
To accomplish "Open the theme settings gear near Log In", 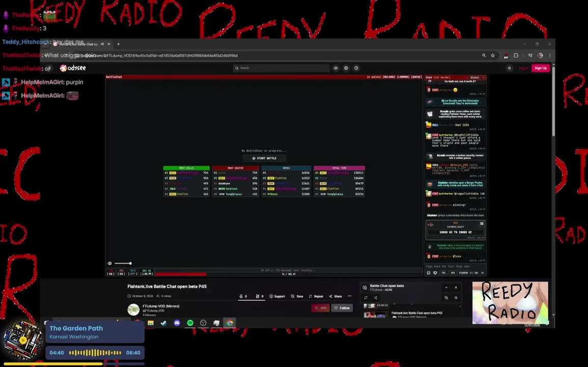I will (509, 68).
